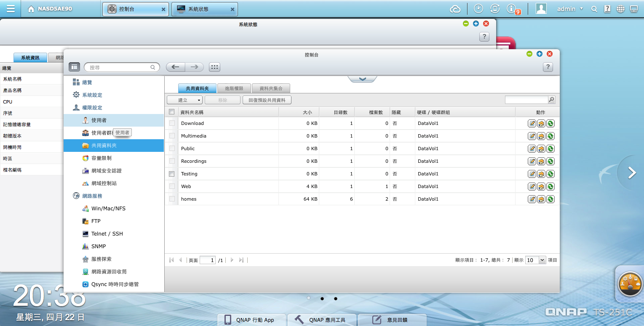Edit properties of homes folder
The image size is (644, 326).
532,199
